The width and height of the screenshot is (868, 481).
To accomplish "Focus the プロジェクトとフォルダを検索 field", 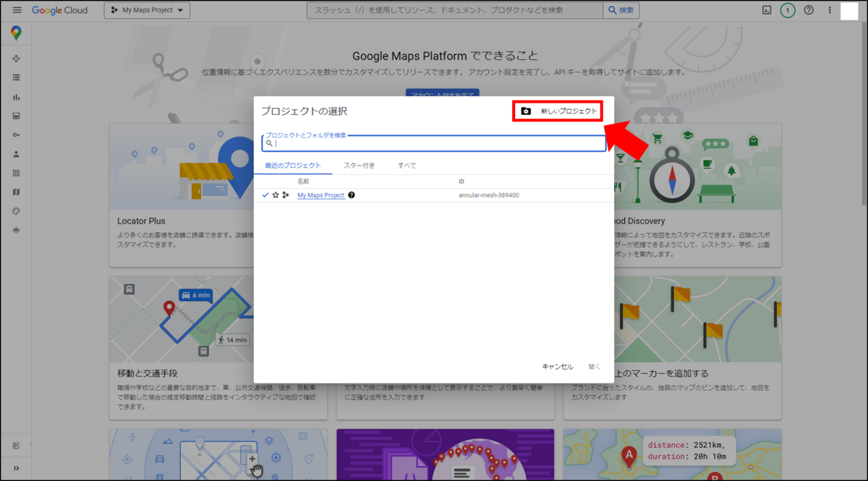I will tap(433, 143).
